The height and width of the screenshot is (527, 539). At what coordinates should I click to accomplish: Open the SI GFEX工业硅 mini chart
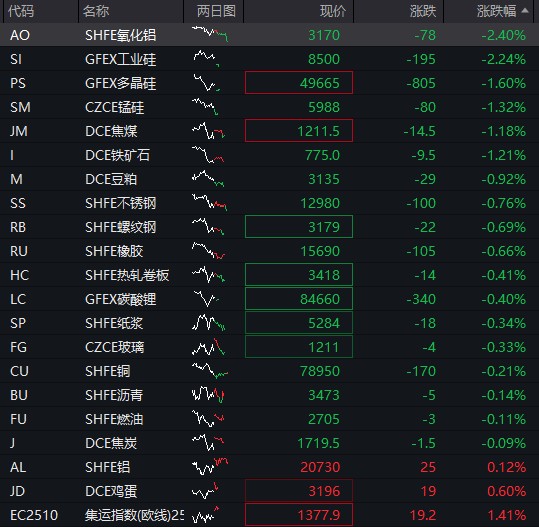pos(206,58)
